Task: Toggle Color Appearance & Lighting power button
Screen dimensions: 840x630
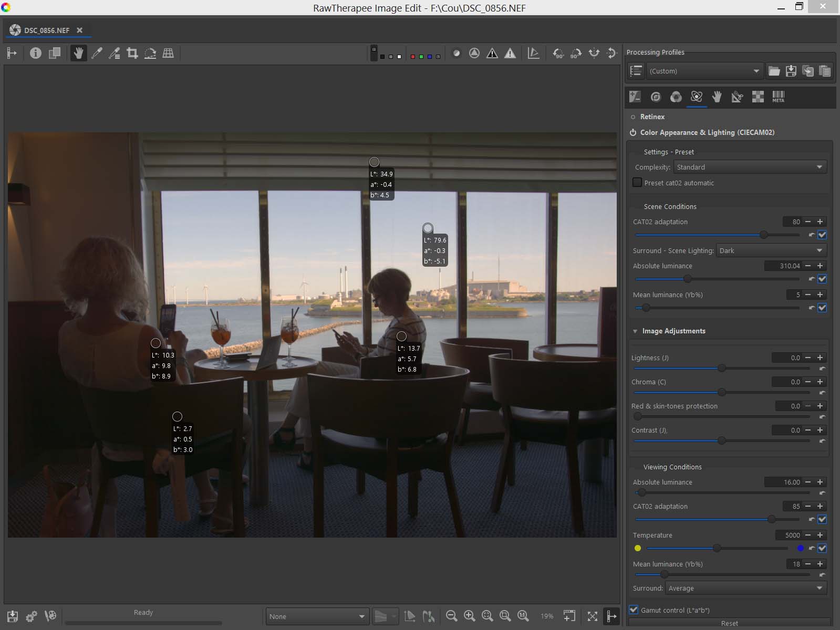Action: click(x=633, y=133)
